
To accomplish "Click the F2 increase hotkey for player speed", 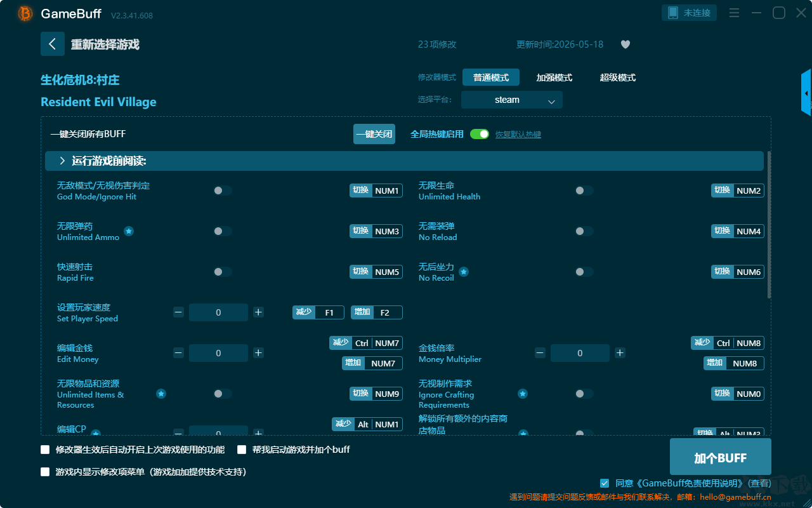I will coord(377,312).
